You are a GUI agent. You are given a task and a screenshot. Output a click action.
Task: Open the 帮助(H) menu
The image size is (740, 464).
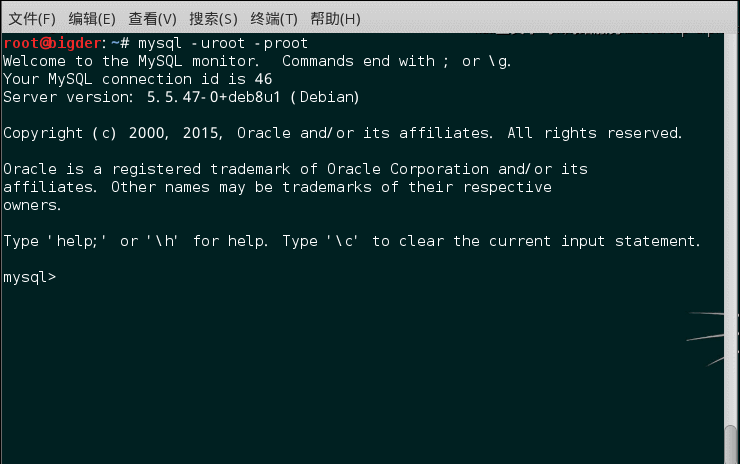(334, 19)
